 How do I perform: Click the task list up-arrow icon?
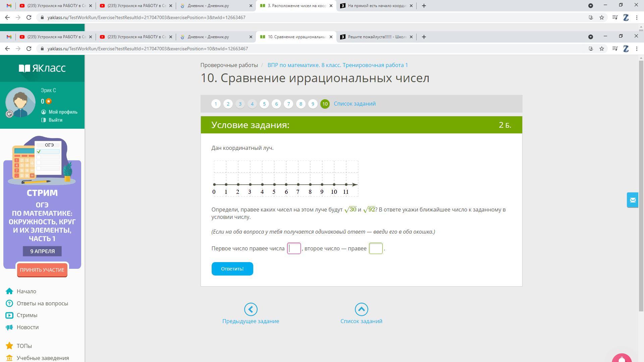click(361, 309)
